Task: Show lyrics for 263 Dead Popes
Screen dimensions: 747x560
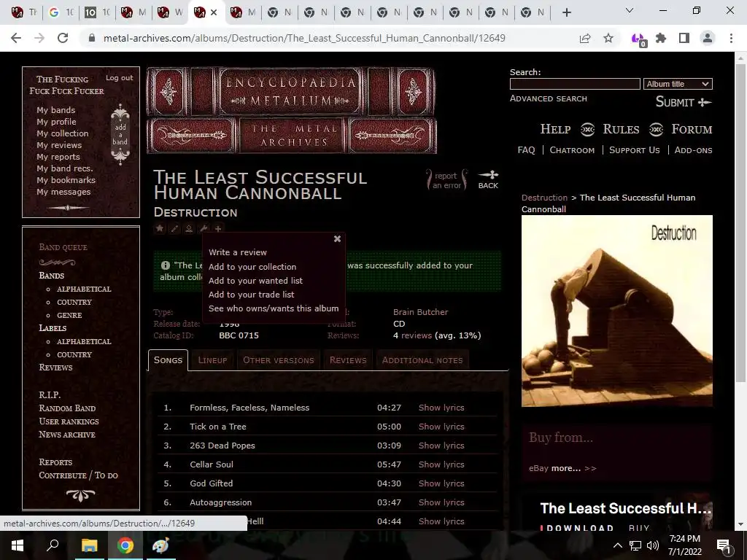Action: [441, 446]
